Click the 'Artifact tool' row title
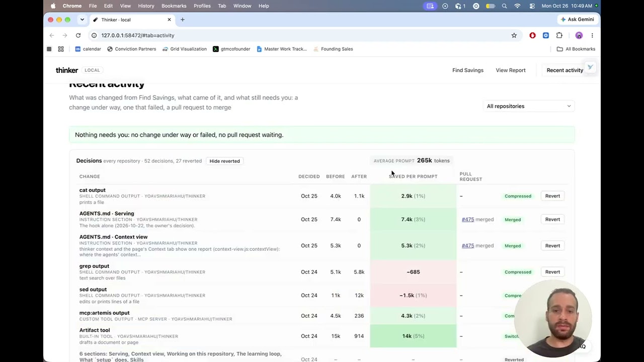The height and width of the screenshot is (362, 644). [95, 330]
